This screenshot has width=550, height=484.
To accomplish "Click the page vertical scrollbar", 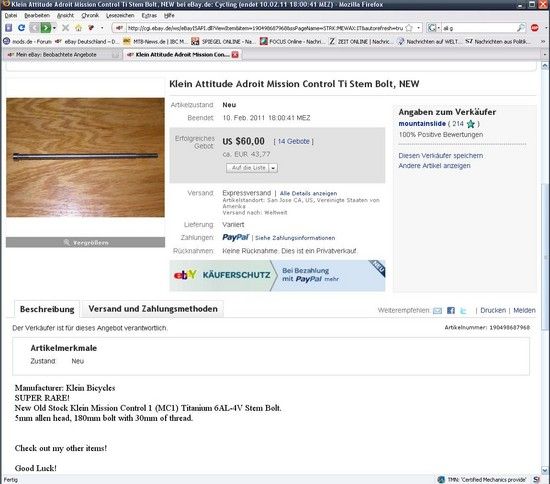I will [545, 268].
